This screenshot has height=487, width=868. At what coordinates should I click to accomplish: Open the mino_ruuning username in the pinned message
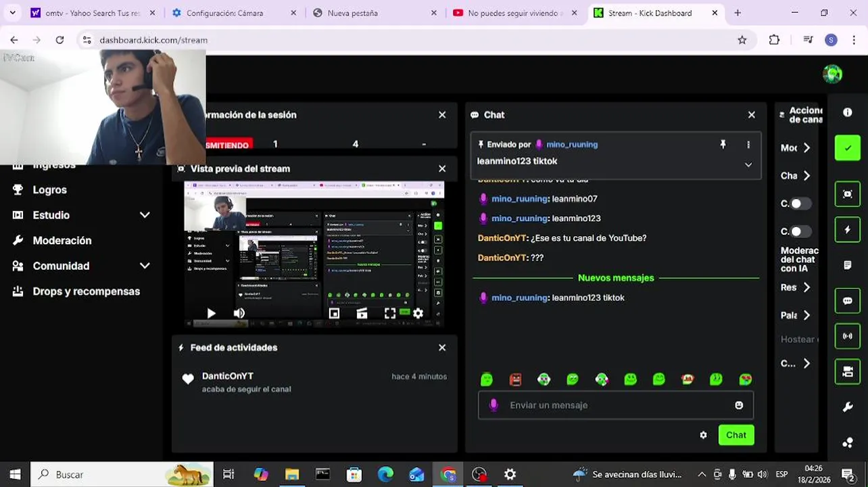coord(572,144)
